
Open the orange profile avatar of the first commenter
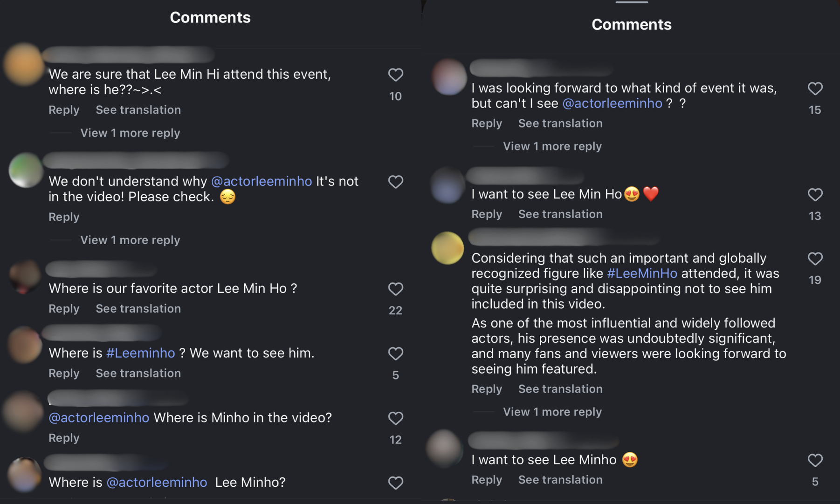click(23, 65)
